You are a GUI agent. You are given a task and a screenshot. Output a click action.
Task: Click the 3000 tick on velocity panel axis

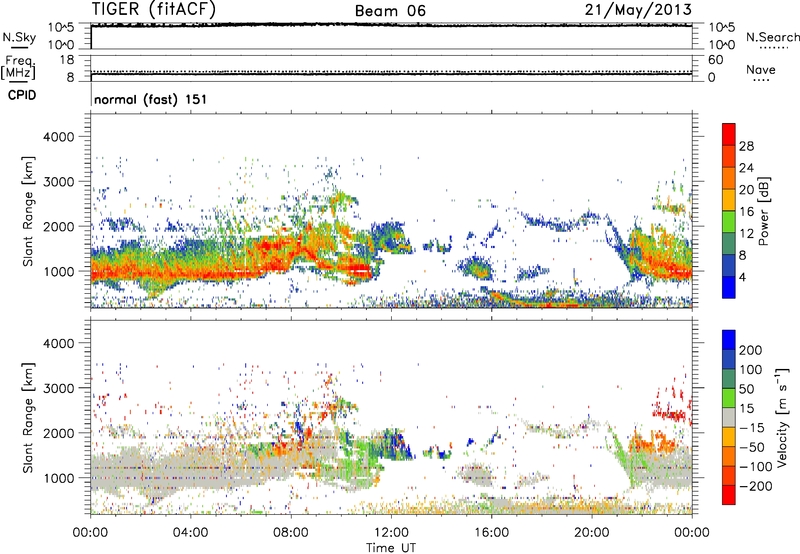pyautogui.click(x=58, y=388)
